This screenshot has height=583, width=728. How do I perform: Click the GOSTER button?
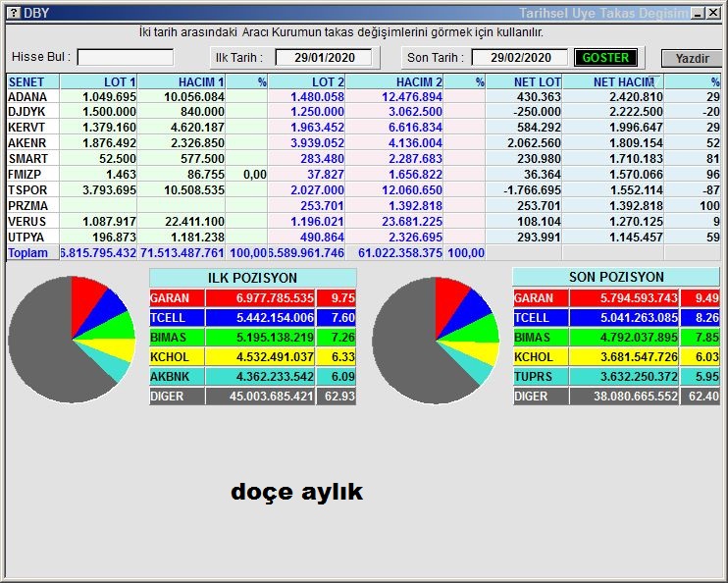[605, 58]
